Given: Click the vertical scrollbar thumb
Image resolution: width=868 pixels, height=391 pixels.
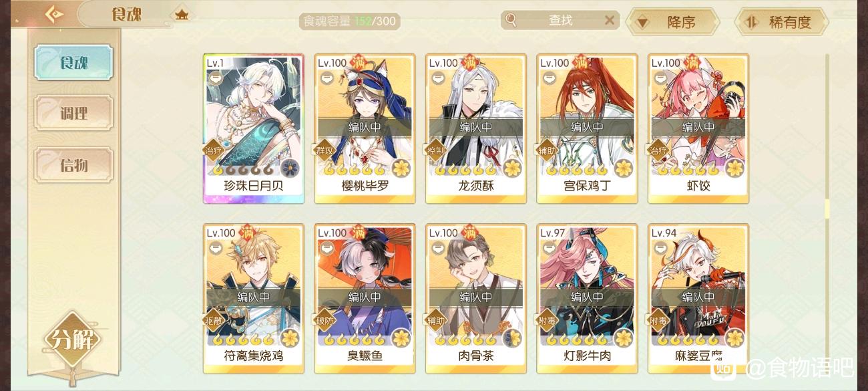Looking at the screenshot, I should pos(827,209).
